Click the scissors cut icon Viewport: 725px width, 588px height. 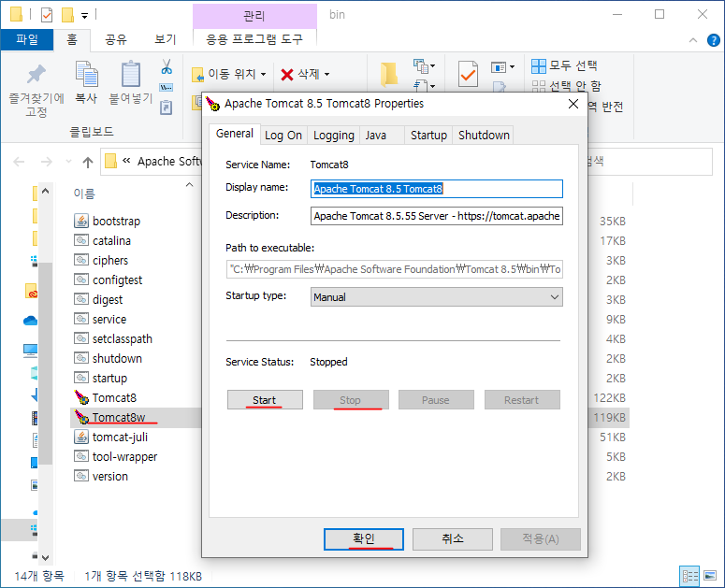[167, 67]
